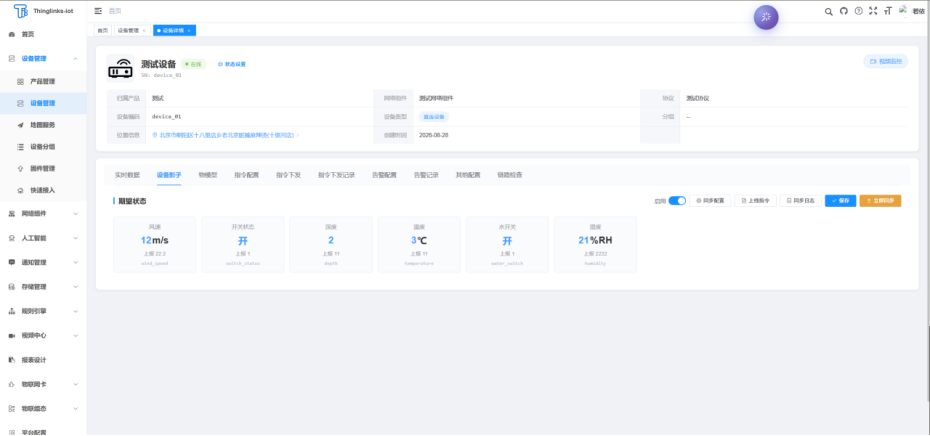Expand the 物联组态 menu chevron
Viewport: 930px width, 436px height.
(x=75, y=409)
